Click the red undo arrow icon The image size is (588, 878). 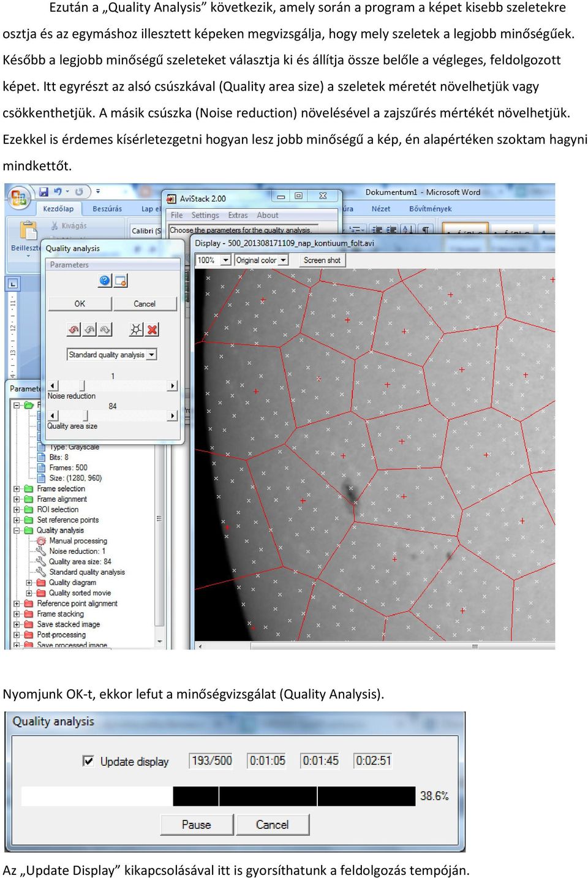73,330
